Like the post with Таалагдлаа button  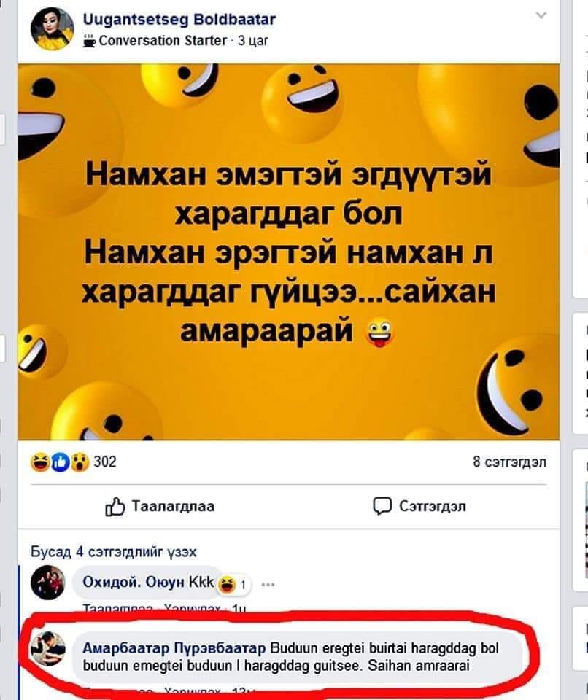160,506
